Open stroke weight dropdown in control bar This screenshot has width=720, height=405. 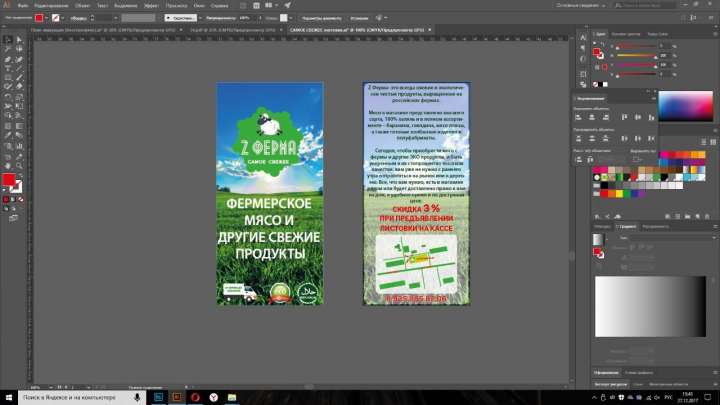click(x=115, y=18)
